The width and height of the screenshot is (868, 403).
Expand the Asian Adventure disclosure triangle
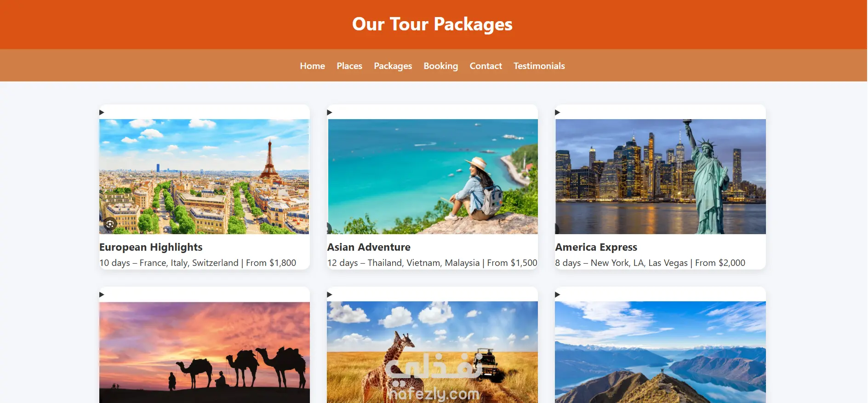click(330, 112)
